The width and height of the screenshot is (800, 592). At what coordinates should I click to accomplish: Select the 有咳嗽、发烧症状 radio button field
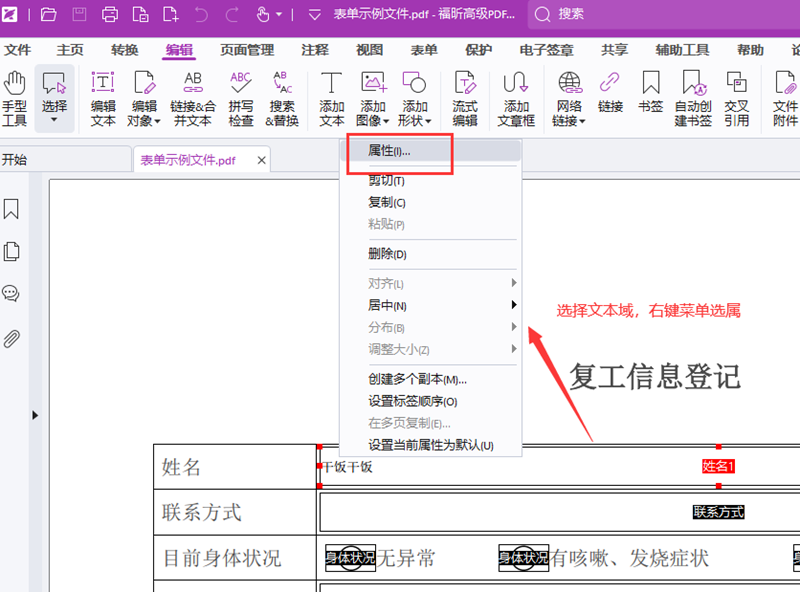pos(524,558)
